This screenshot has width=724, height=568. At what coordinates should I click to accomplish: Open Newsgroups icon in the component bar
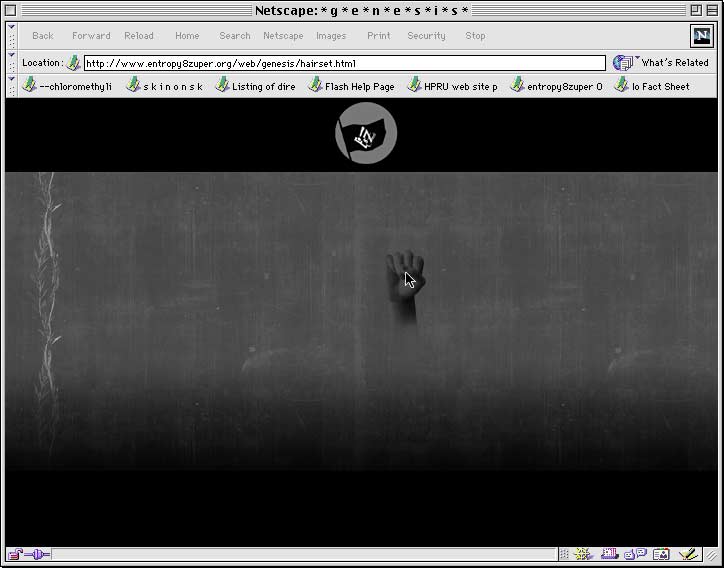tap(635, 554)
